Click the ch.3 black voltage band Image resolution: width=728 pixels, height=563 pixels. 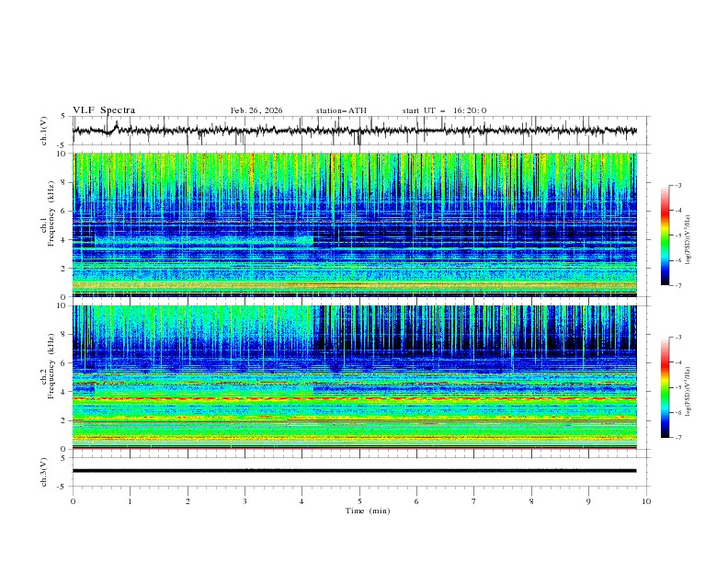point(355,471)
